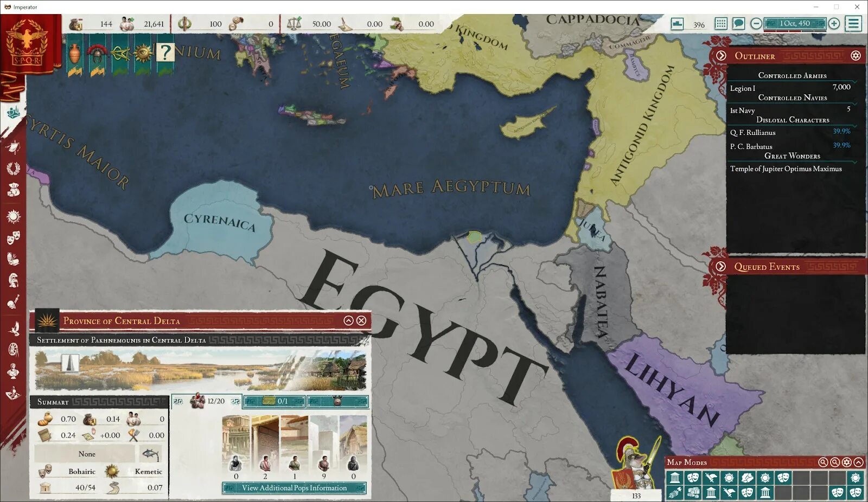This screenshot has height=502, width=868.
Task: Select the fasces arrows map mode
Action: (675, 492)
